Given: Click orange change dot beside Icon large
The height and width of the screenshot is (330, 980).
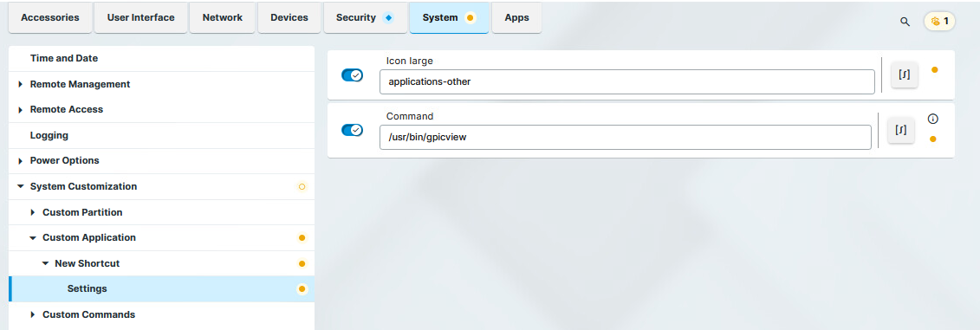Looking at the screenshot, I should coord(934,70).
